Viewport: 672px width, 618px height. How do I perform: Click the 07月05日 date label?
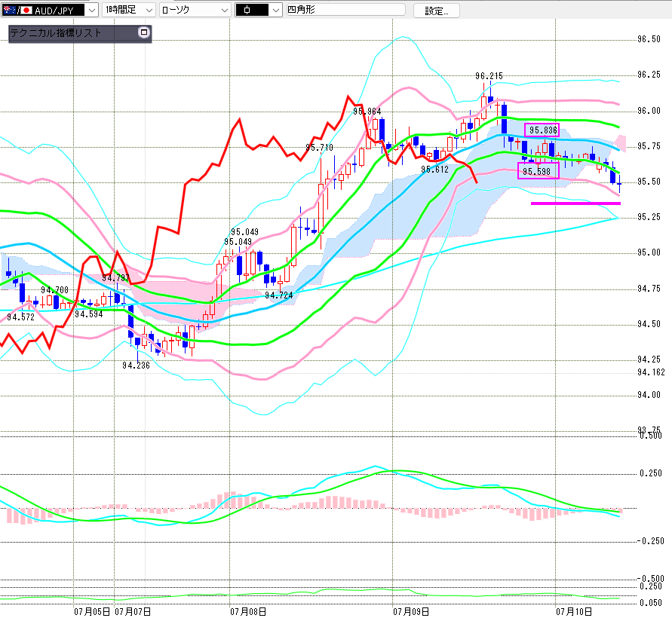tap(92, 611)
